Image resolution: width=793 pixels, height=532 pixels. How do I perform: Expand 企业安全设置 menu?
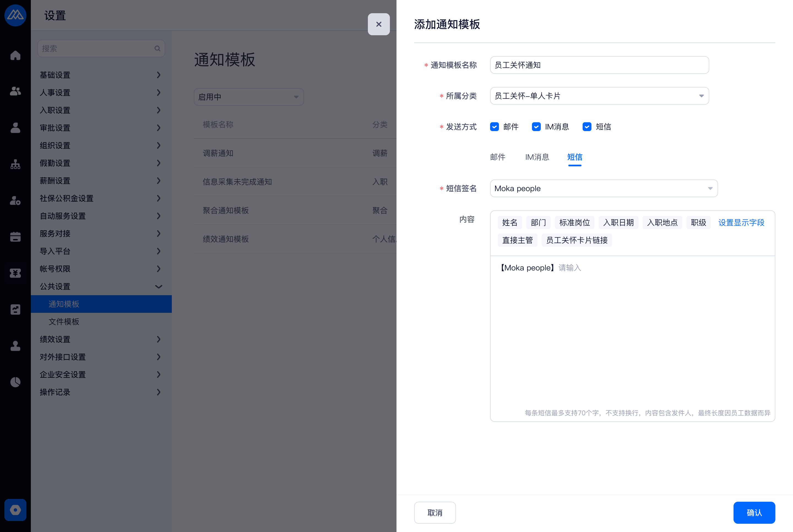click(101, 374)
